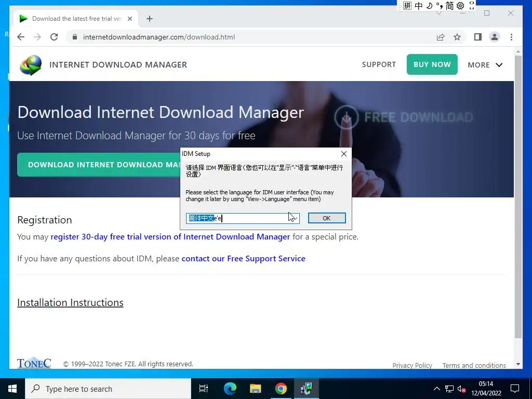The width and height of the screenshot is (532, 399).
Task: Click the Type here to search box
Action: 108,389
